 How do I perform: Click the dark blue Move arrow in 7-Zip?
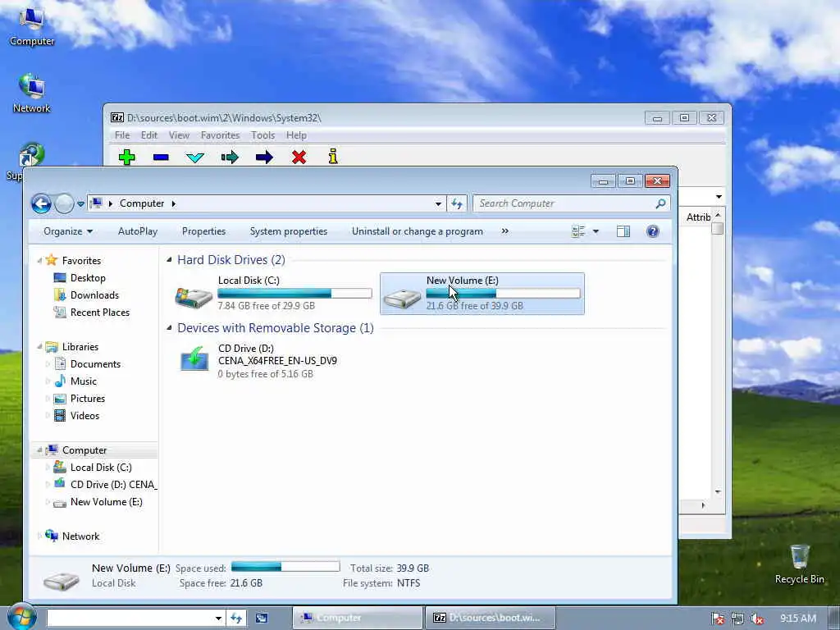click(264, 157)
